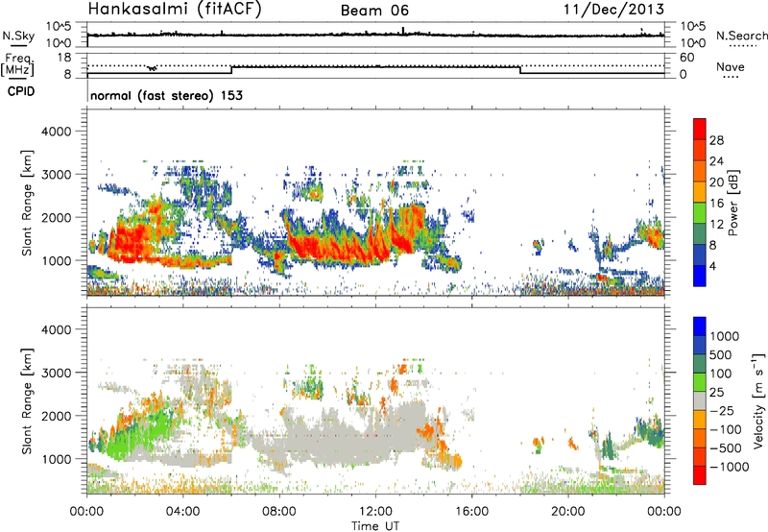Select the −100 label on velocity colorbar
768x532 pixels.
point(726,429)
